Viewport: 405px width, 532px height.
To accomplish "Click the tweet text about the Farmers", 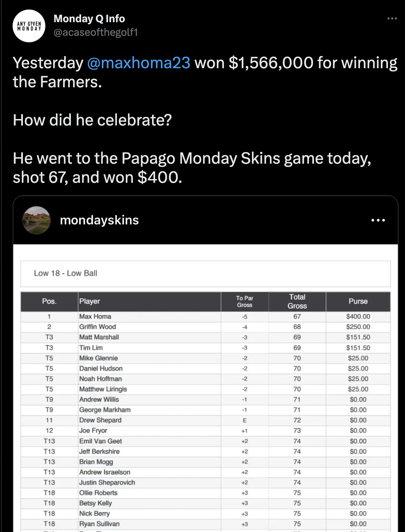I will pos(205,72).
